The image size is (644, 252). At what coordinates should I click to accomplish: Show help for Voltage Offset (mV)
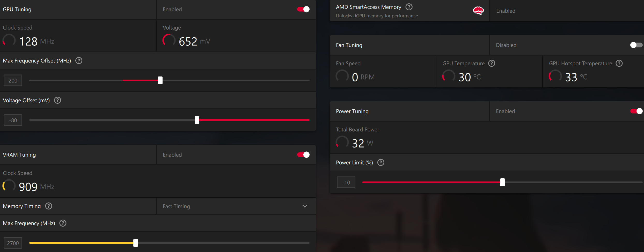click(x=57, y=100)
